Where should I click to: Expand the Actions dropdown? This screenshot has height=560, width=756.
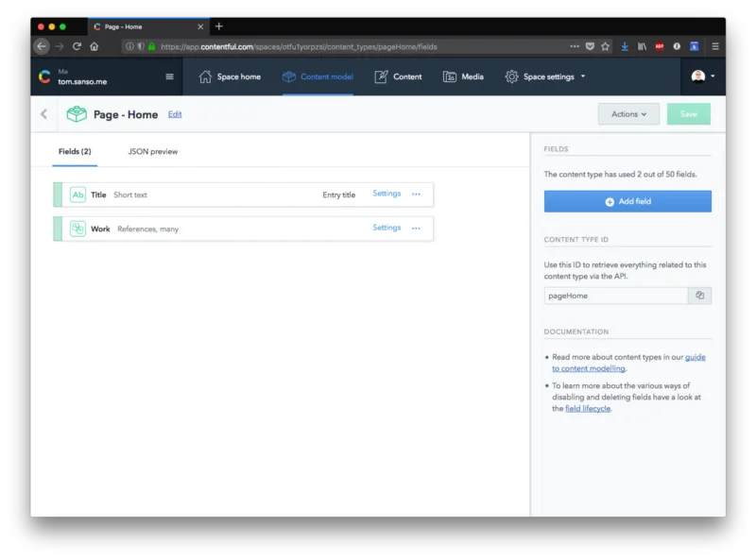click(x=628, y=114)
